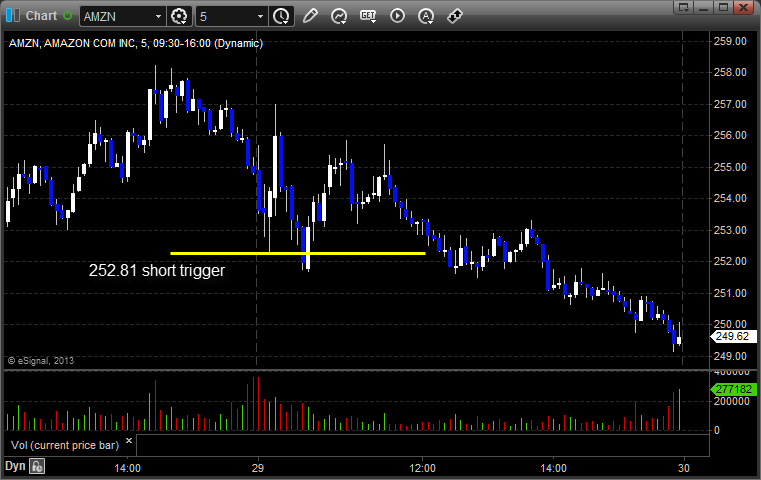Click the current price tag 249.62
Image resolution: width=761 pixels, height=480 pixels.
point(733,336)
